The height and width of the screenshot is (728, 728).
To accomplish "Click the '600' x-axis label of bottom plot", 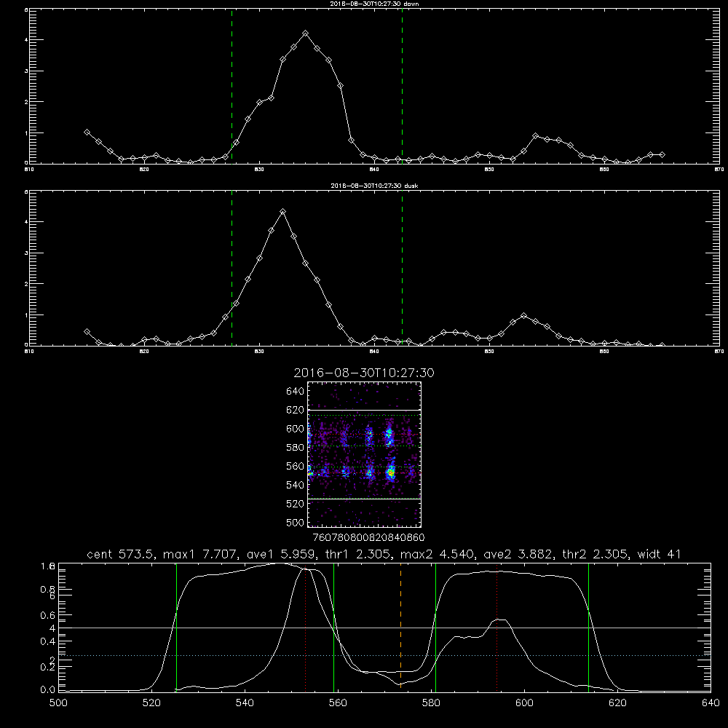I will tap(524, 703).
